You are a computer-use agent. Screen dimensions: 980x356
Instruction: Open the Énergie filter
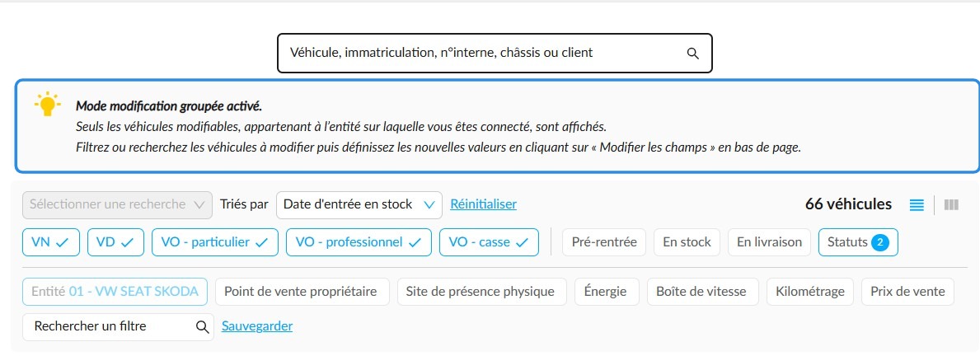click(x=607, y=292)
